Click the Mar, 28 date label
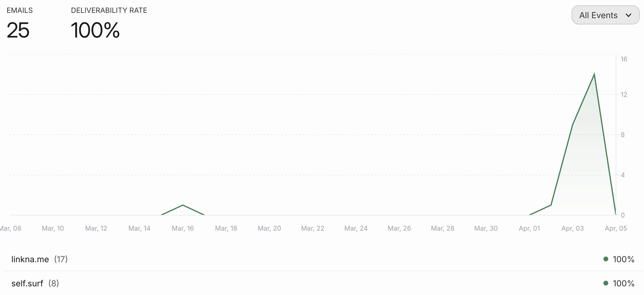This screenshot has height=295, width=644. [442, 229]
